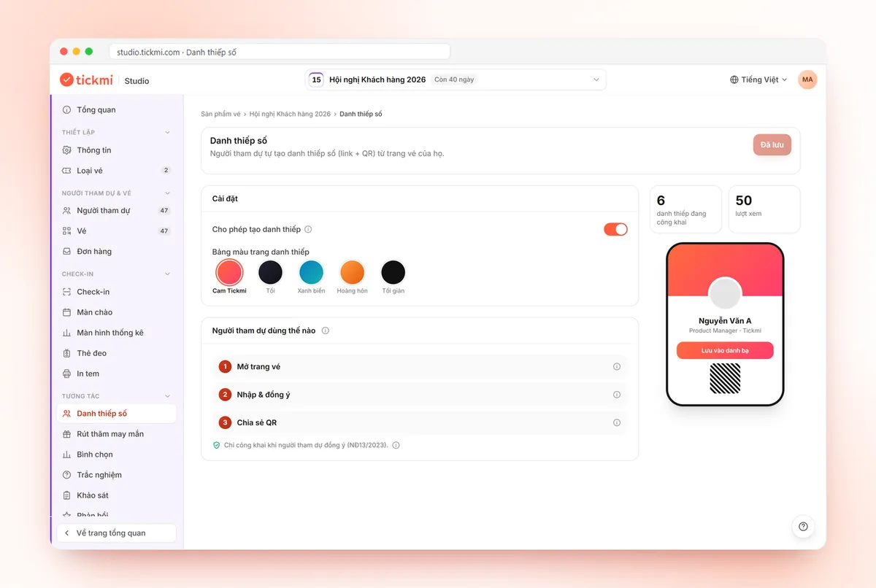Image resolution: width=876 pixels, height=588 pixels.
Task: Click Hội nghị Khách hàng 2026 breadcrumb link
Action: 290,114
